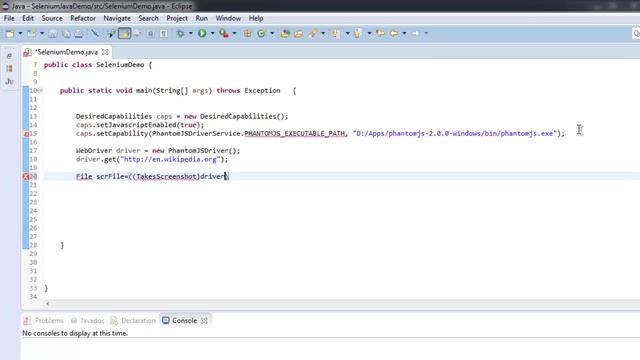Viewport: 640px width, 360px height.
Task: Toggle the small button left of pilcrow icon
Action: [151, 33]
